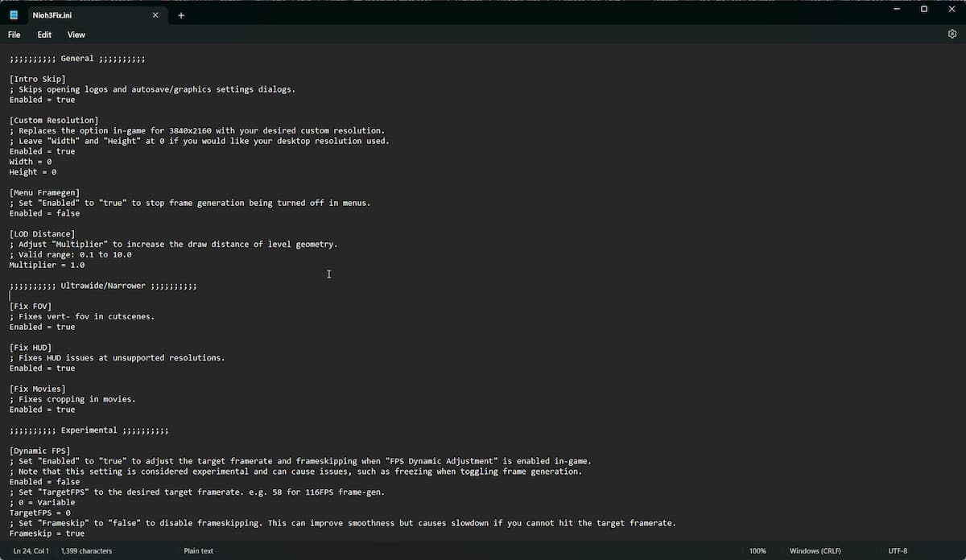Viewport: 966px width, 560px height.
Task: Click the Notepad app icon in title bar
Action: (14, 15)
